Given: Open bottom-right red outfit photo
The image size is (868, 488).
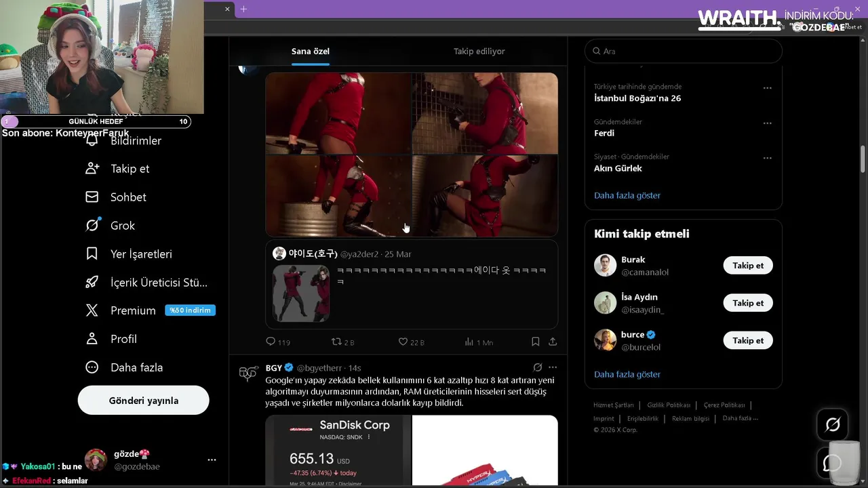Looking at the screenshot, I should [x=486, y=196].
